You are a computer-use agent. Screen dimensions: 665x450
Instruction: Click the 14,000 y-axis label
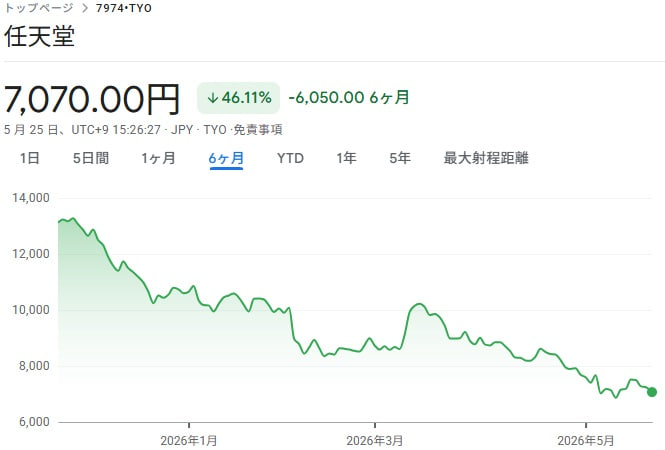click(31, 198)
